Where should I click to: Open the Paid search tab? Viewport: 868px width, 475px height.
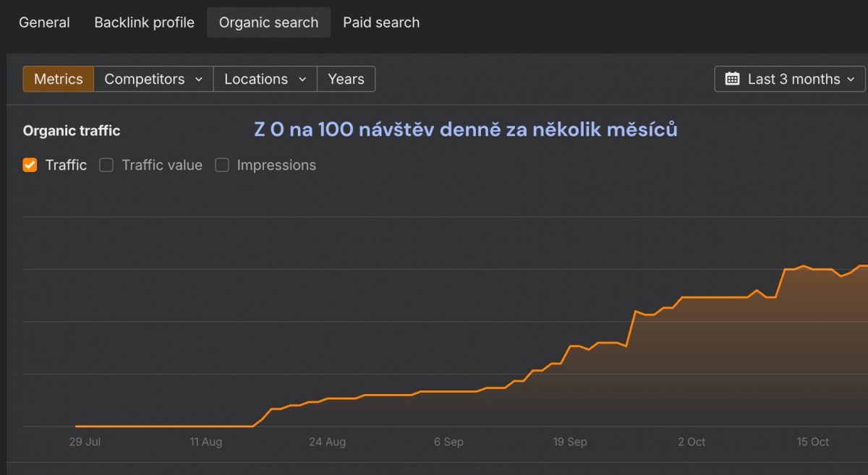381,22
